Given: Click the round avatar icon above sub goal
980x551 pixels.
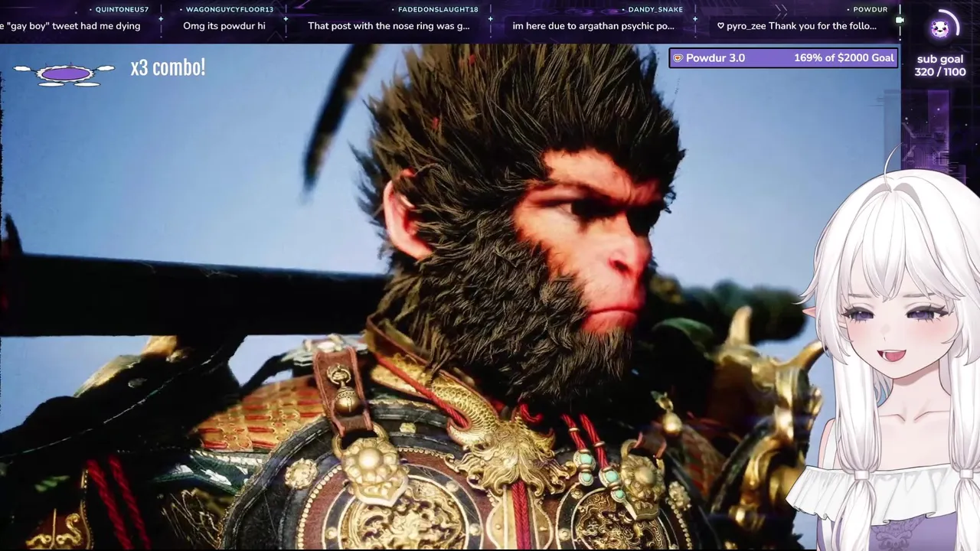Looking at the screenshot, I should click(940, 29).
